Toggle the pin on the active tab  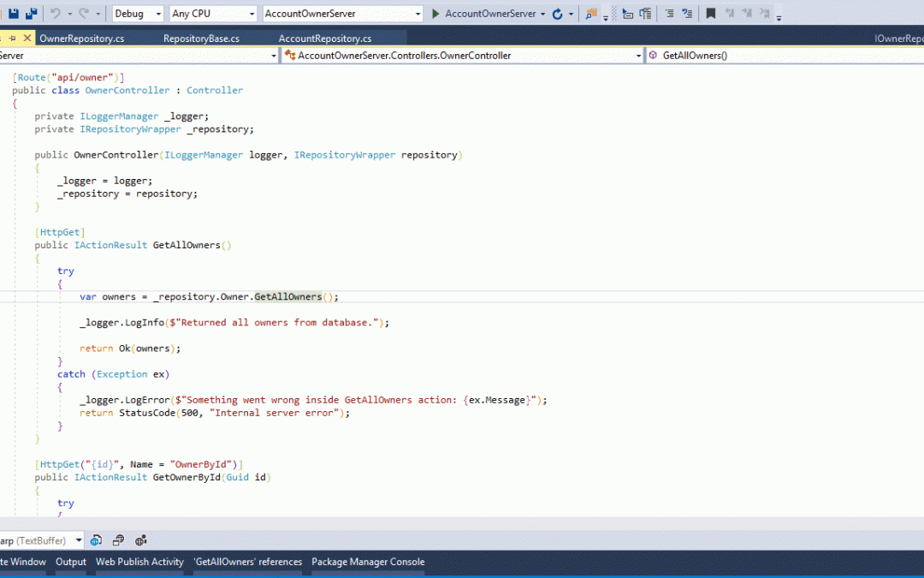click(x=13, y=39)
